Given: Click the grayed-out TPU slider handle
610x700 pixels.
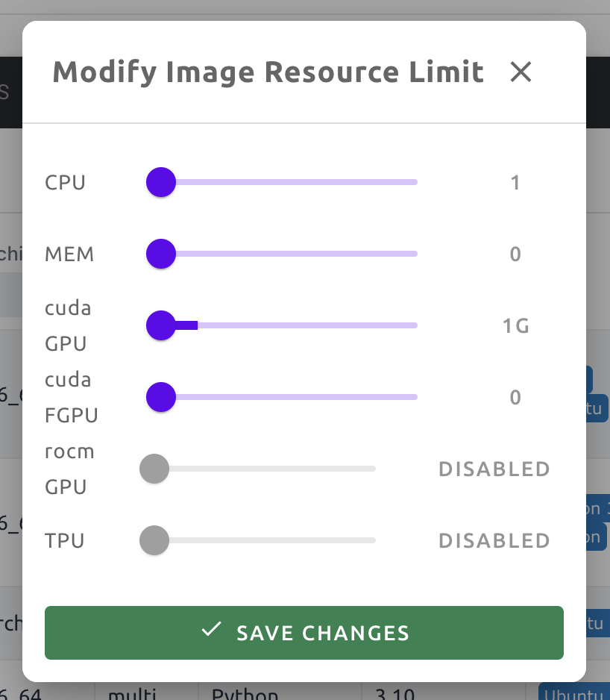Looking at the screenshot, I should [x=154, y=540].
